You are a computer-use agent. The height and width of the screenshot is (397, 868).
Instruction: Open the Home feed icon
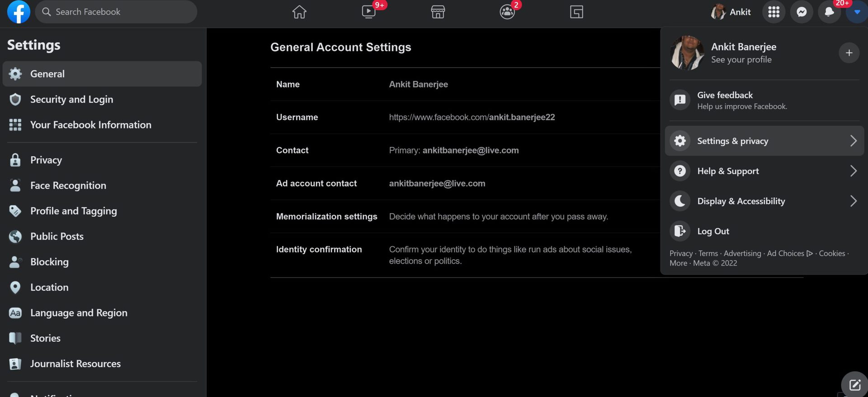point(299,12)
